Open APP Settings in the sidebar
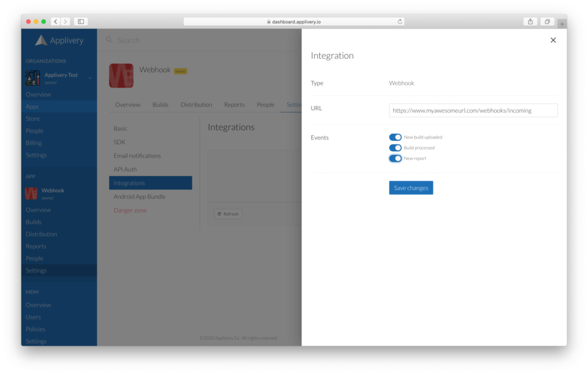The height and width of the screenshot is (374, 588). point(59,270)
